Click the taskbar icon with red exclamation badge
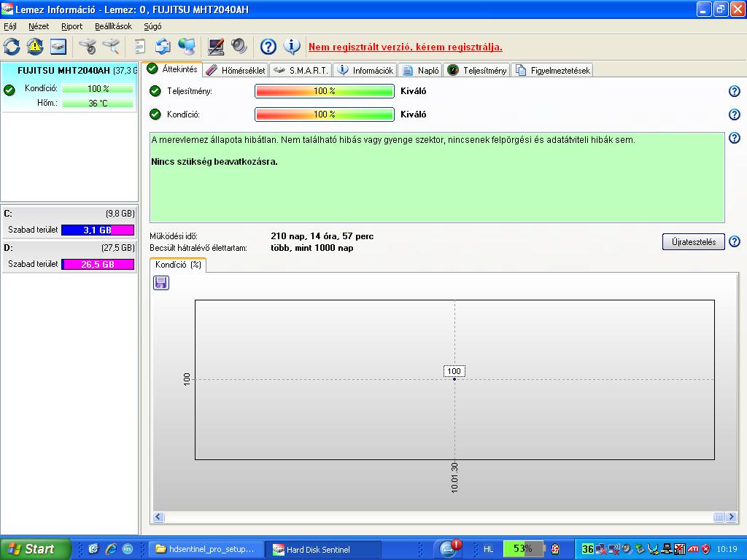 [449, 548]
